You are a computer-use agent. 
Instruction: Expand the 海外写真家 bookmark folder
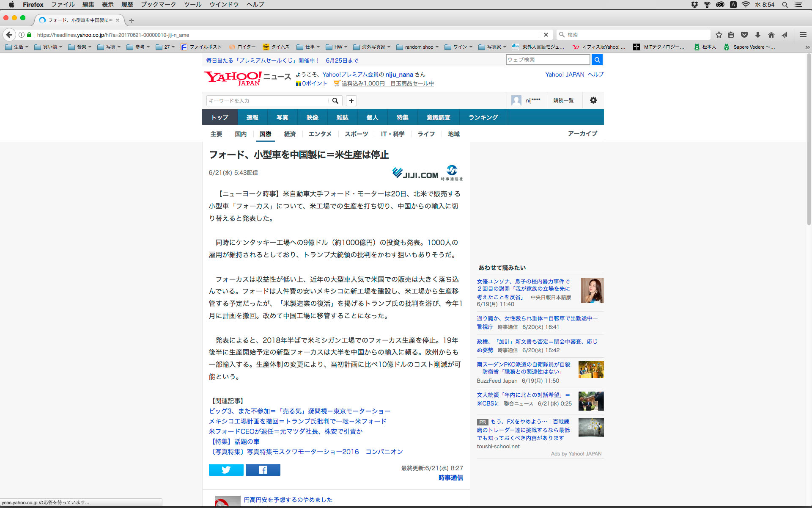click(x=372, y=47)
